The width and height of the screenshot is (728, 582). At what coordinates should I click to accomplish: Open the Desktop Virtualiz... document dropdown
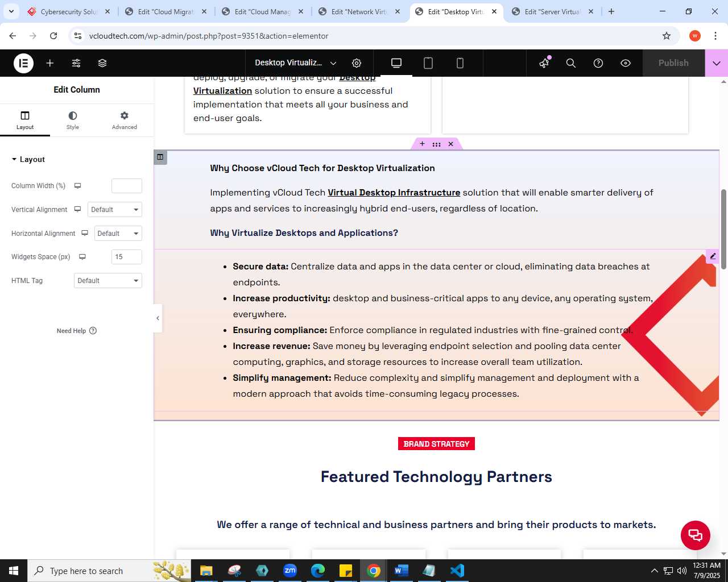296,63
